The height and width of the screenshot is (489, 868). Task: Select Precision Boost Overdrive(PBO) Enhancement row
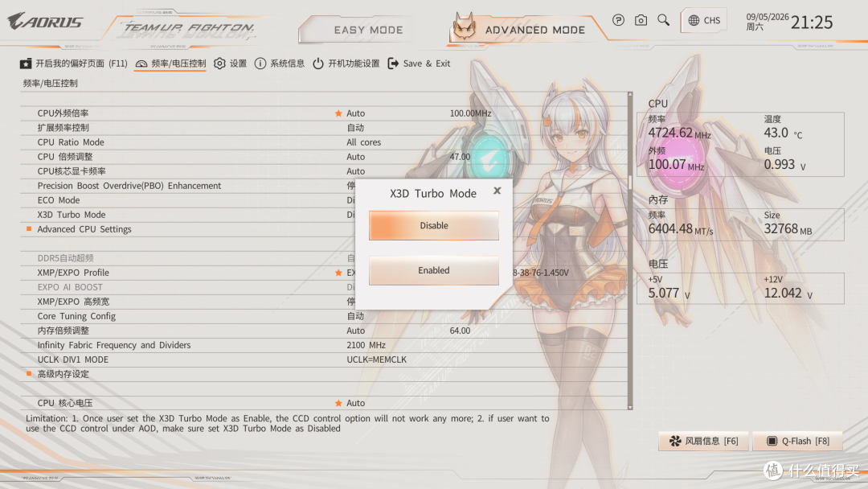188,186
